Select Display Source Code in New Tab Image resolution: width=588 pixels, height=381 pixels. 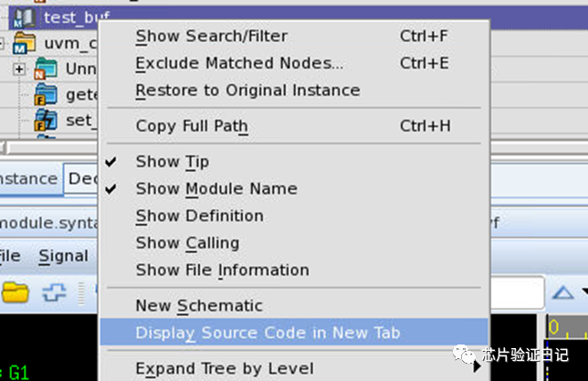coord(268,333)
